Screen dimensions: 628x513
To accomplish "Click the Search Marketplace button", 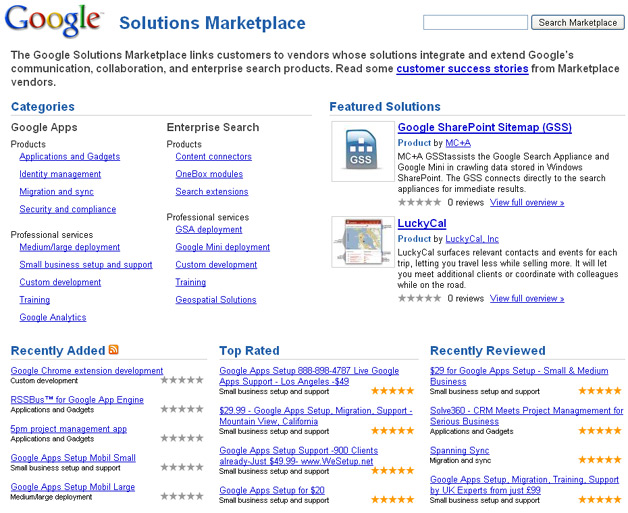I will pyautogui.click(x=578, y=22).
